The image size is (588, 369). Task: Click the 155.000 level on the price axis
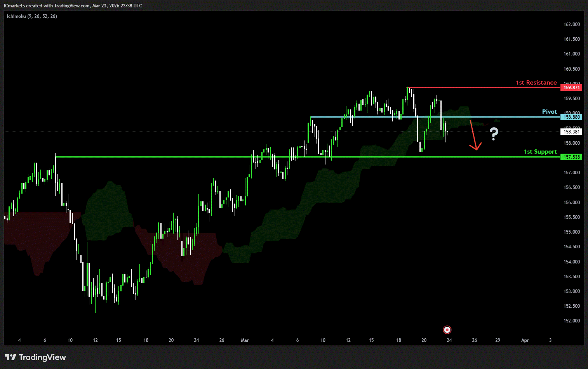point(571,232)
